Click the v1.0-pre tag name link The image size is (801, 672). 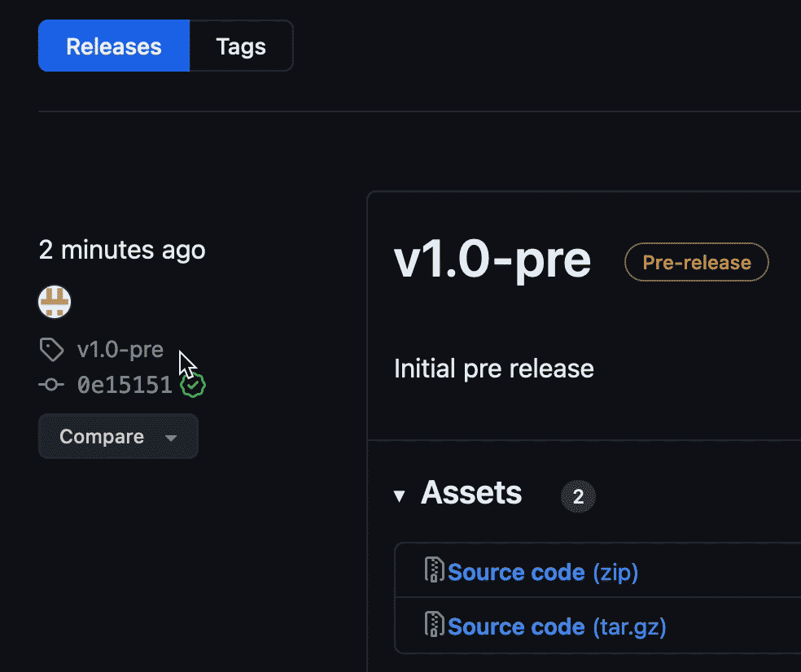click(x=120, y=349)
